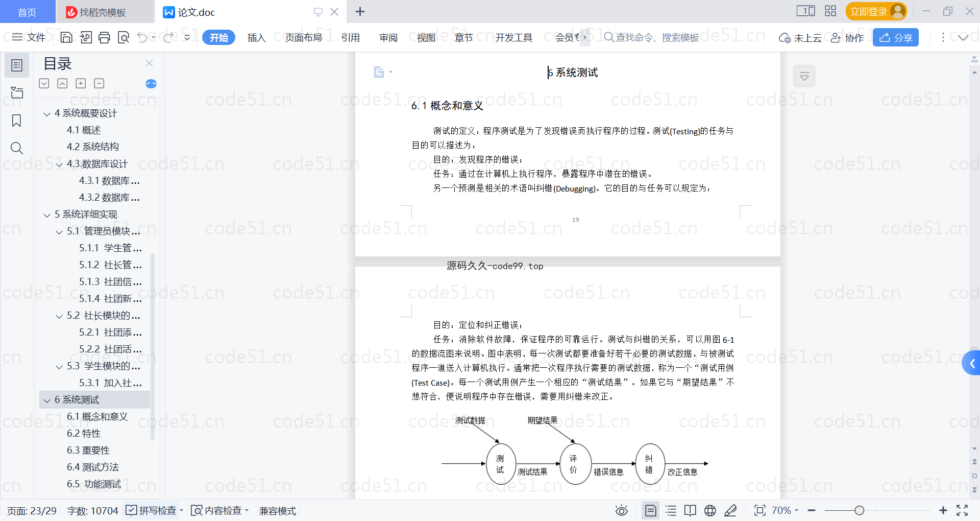Switch to the 找稻壳模板 tab
The width and height of the screenshot is (980, 521).
tap(105, 12)
